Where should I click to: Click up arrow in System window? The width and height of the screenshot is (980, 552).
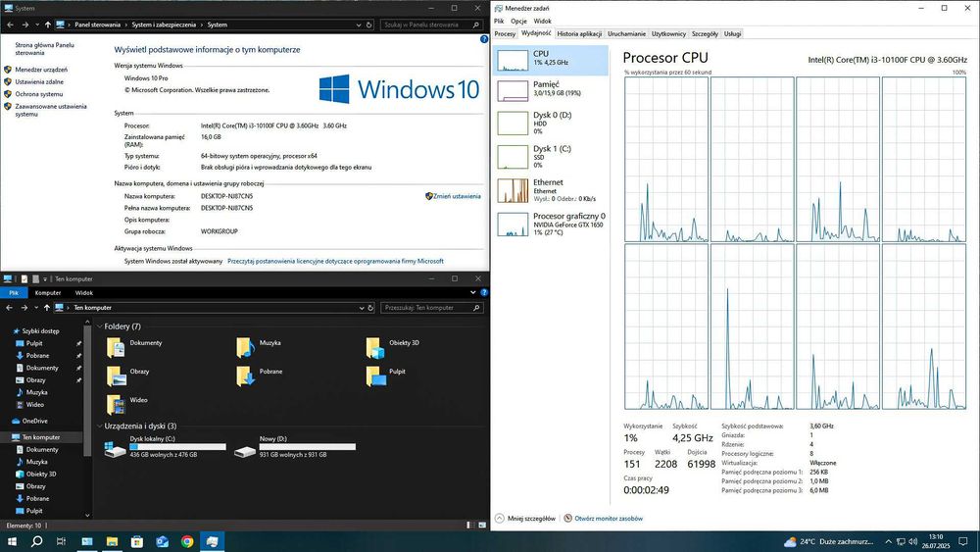click(x=47, y=25)
